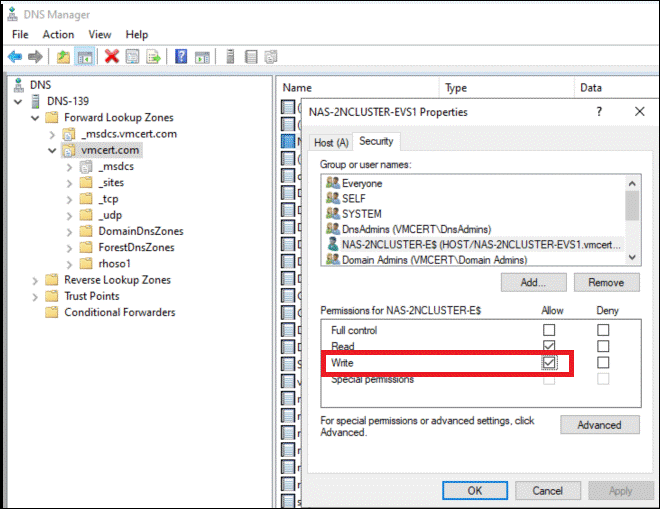Expand the _msdcs.vmcert.com zone
The width and height of the screenshot is (660, 509).
pos(52,135)
